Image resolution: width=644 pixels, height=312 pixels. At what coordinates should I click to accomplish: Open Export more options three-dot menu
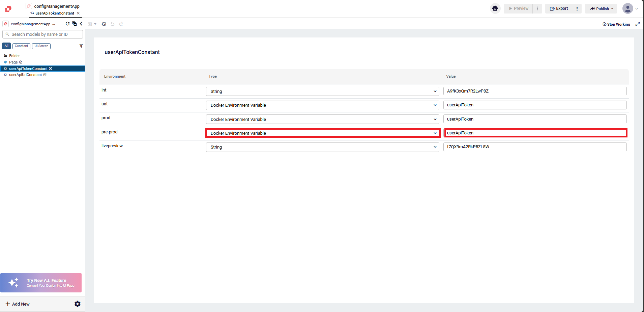pos(577,9)
